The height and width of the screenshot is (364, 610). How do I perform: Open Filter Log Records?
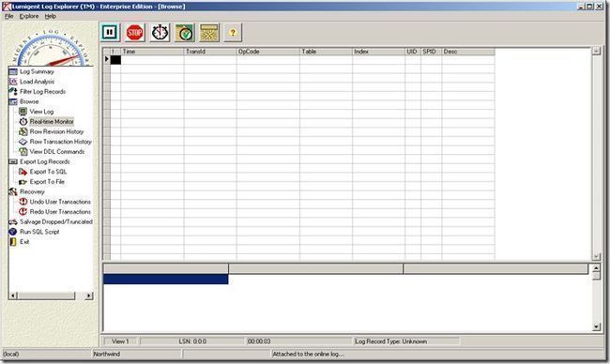pos(43,91)
